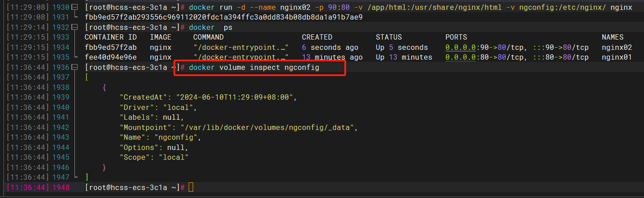Collapse the docker run command fold
Image resolution: width=644 pixels, height=198 pixels.
click(x=74, y=8)
